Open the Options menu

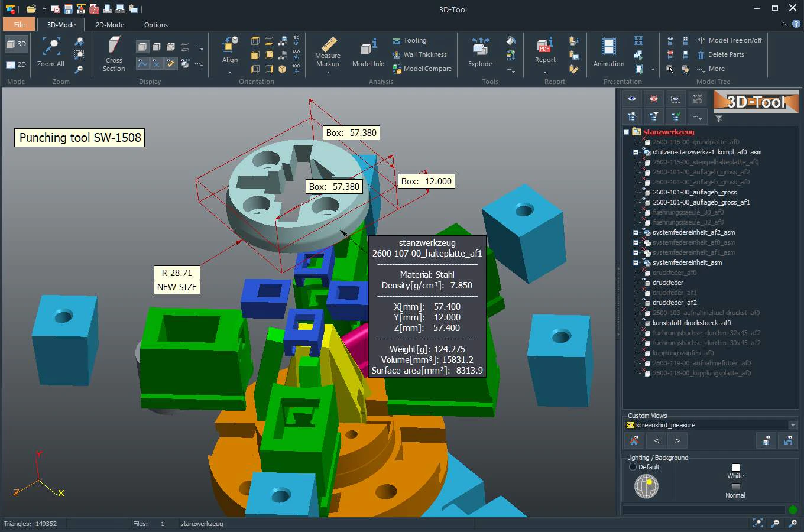tap(155, 25)
